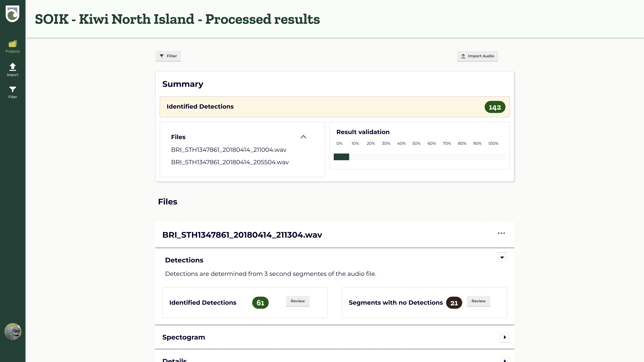The width and height of the screenshot is (644, 362).
Task: Review Segments with no Detections
Action: 479,301
